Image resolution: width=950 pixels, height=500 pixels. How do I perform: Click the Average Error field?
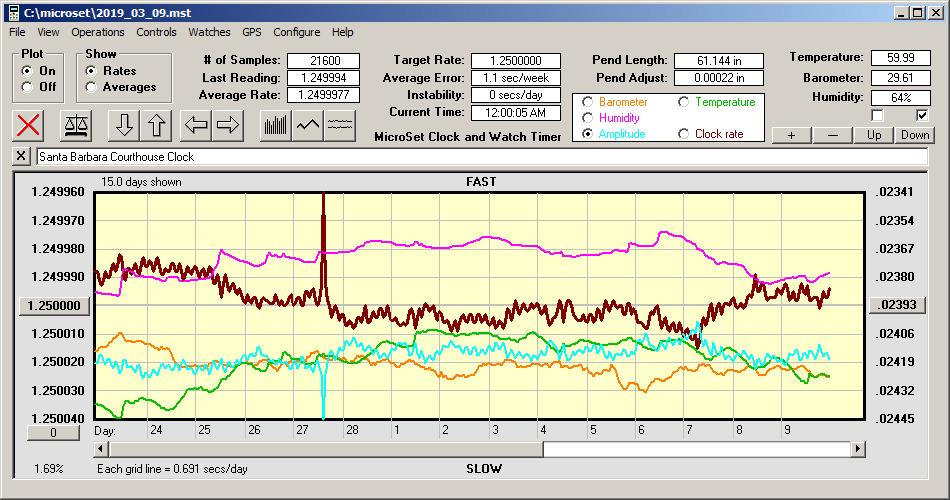pos(516,78)
